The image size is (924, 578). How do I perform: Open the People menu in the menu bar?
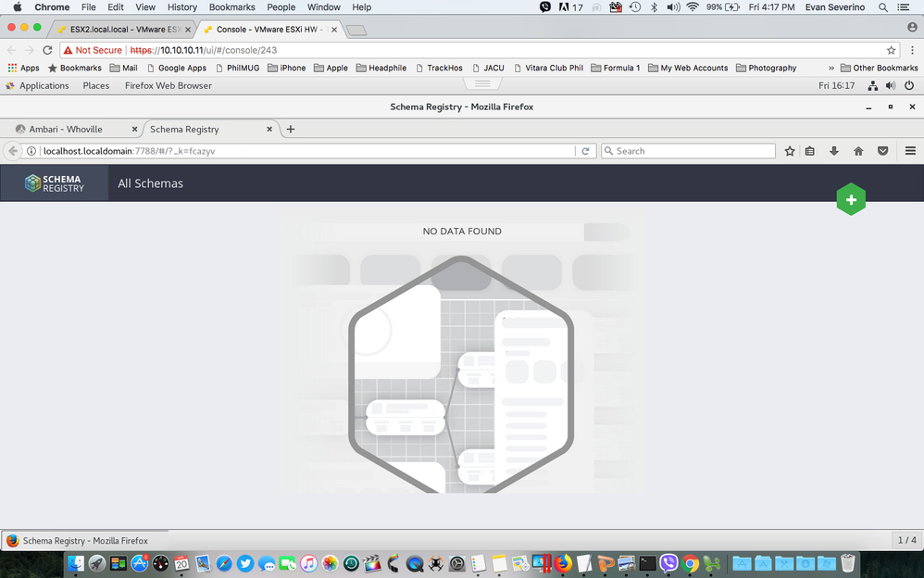(x=281, y=7)
